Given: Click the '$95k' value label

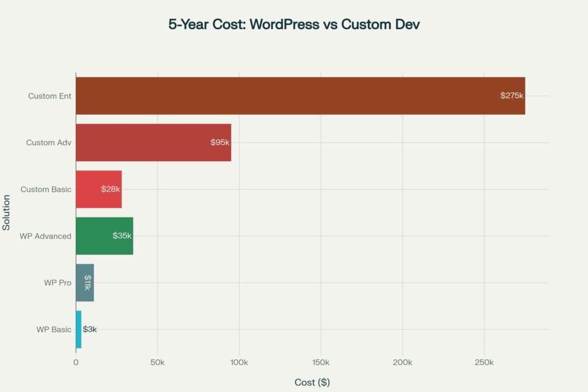Looking at the screenshot, I should (220, 142).
